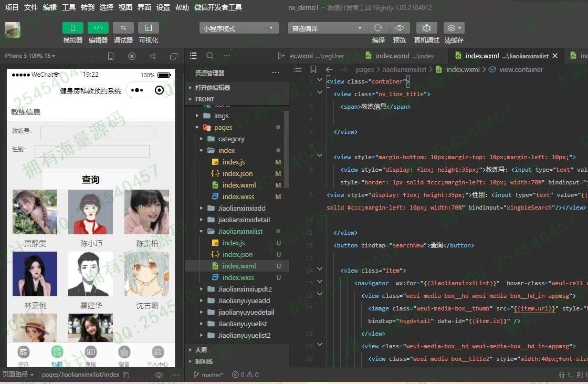
Task: Click the navigate back arrow in editor
Action: (329, 69)
